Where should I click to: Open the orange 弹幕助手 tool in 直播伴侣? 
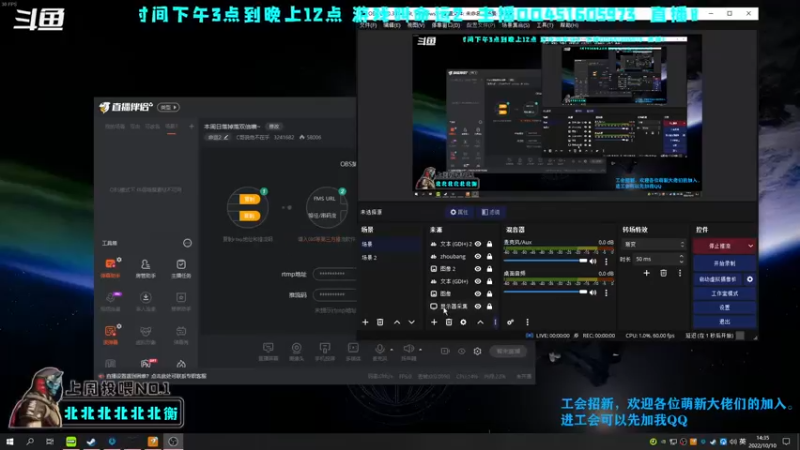[x=110, y=268]
